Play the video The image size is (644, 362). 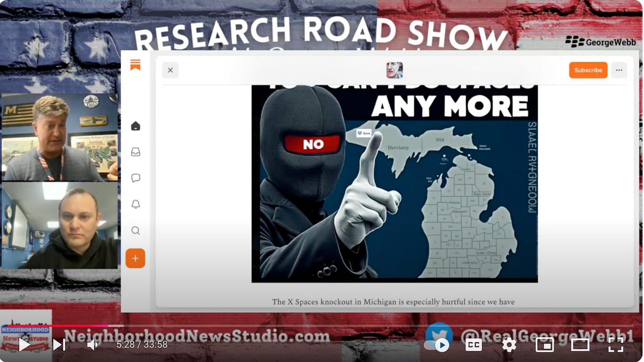click(x=24, y=344)
